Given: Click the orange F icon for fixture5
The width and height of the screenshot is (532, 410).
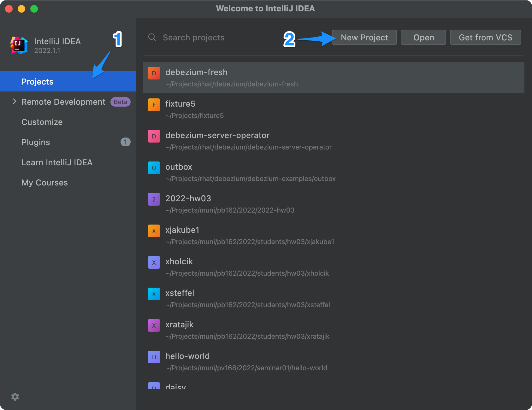Looking at the screenshot, I should coord(154,105).
